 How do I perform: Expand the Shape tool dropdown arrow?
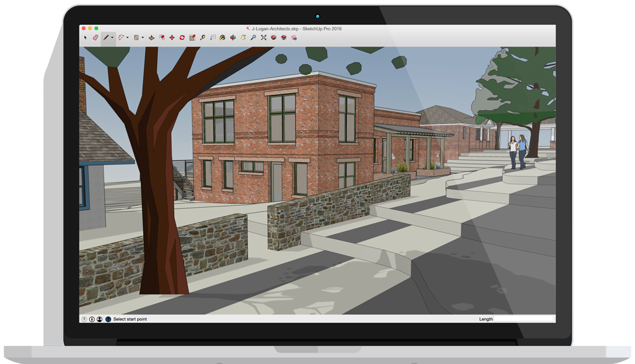(143, 38)
